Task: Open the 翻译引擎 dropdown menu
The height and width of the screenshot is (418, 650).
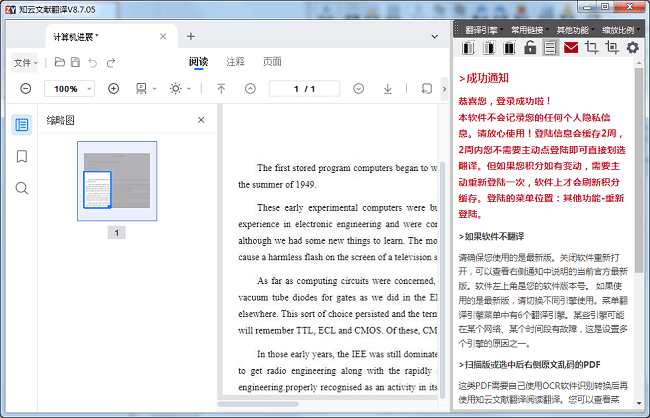Action: point(479,30)
